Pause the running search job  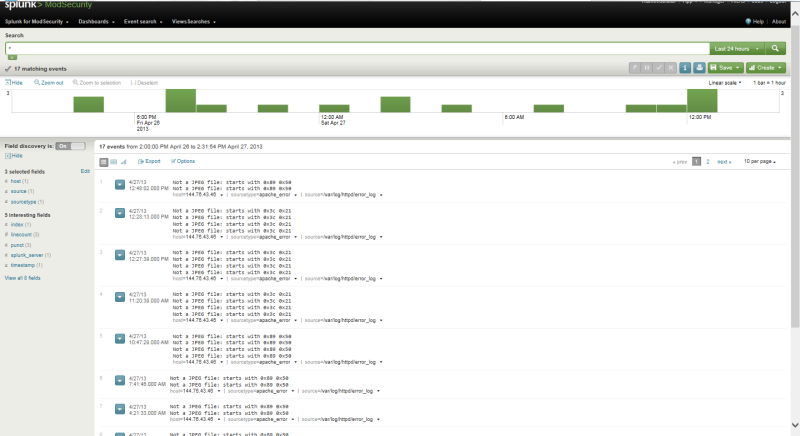[x=646, y=68]
